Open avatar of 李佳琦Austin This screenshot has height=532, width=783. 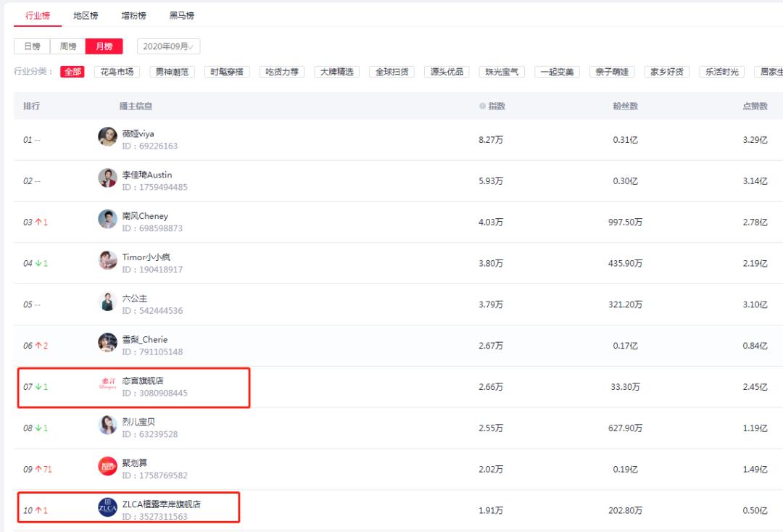click(x=107, y=178)
